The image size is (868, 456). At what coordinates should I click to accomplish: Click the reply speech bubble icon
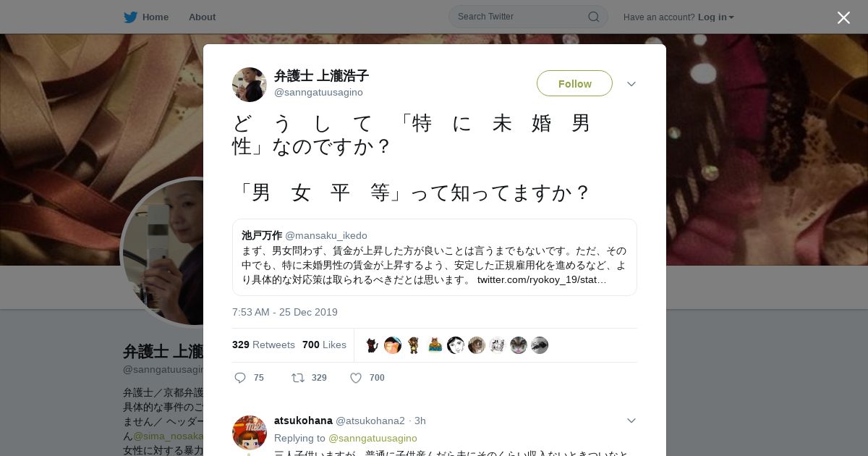[241, 378]
